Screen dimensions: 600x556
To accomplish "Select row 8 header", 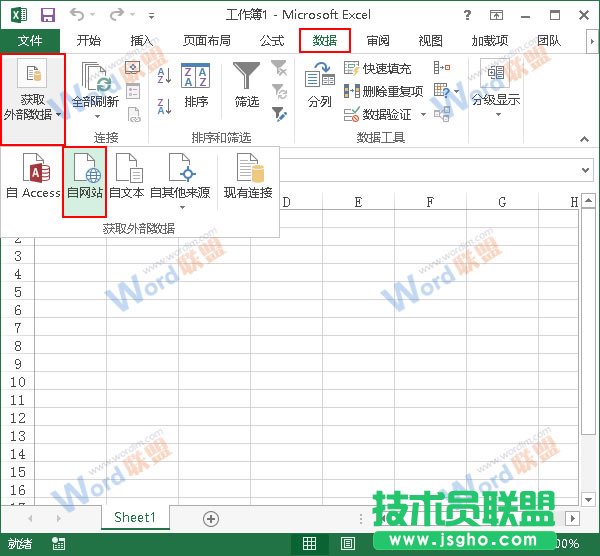I will (18, 346).
